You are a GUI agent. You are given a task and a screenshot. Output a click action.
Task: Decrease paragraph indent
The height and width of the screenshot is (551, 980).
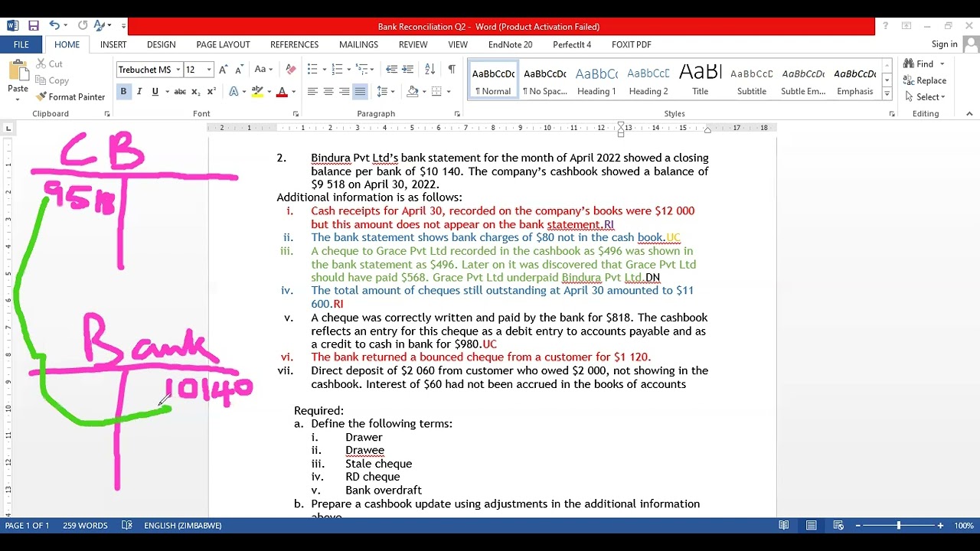click(x=391, y=70)
